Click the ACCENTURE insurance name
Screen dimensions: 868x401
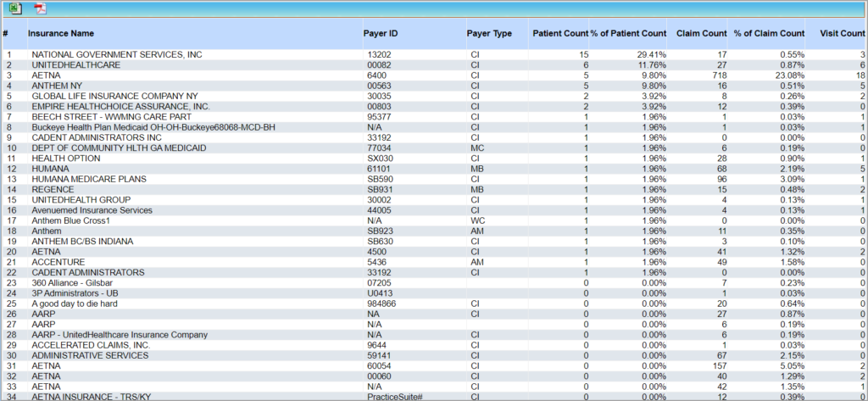58,262
